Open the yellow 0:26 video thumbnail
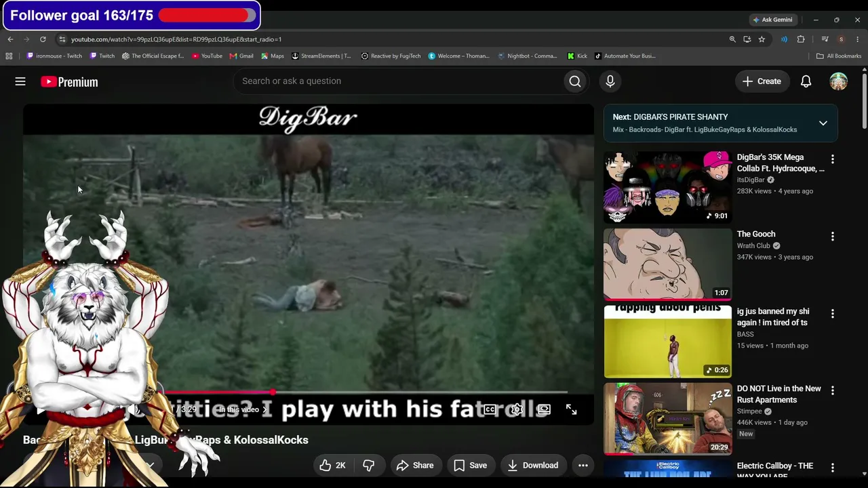 [668, 342]
